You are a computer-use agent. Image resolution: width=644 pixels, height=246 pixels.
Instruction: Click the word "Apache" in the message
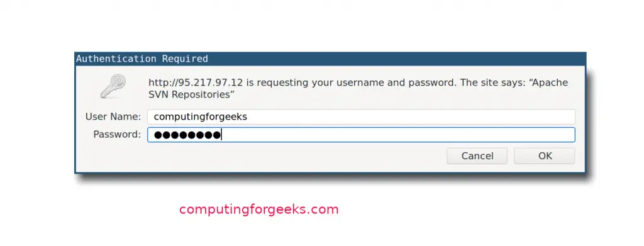tap(548, 82)
